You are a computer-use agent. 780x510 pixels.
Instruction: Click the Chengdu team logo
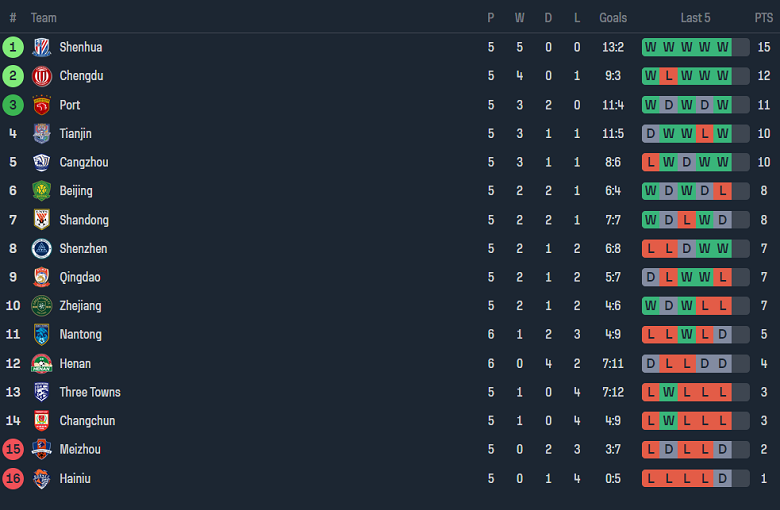(42, 76)
